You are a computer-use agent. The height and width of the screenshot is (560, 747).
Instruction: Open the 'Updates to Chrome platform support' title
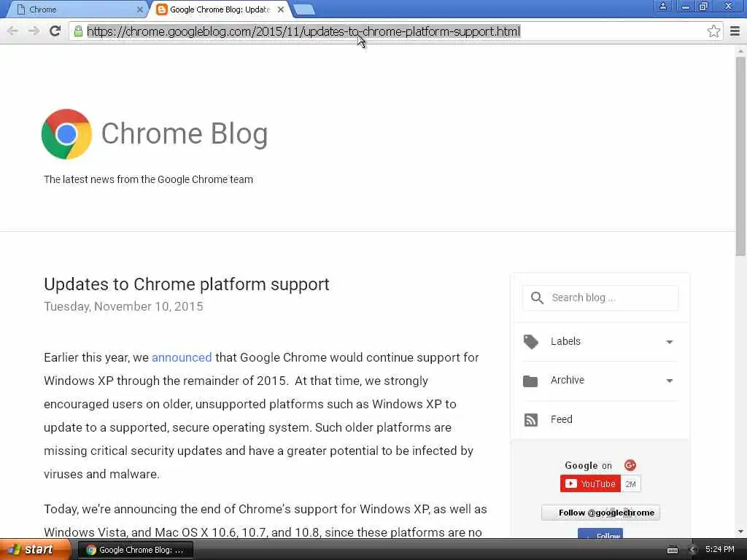(186, 284)
